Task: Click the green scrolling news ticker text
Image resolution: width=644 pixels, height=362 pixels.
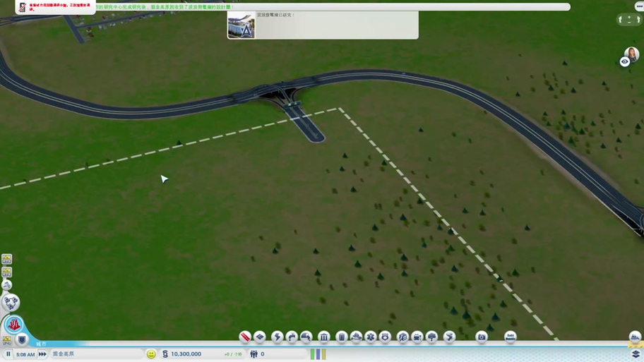Action: click(x=165, y=7)
